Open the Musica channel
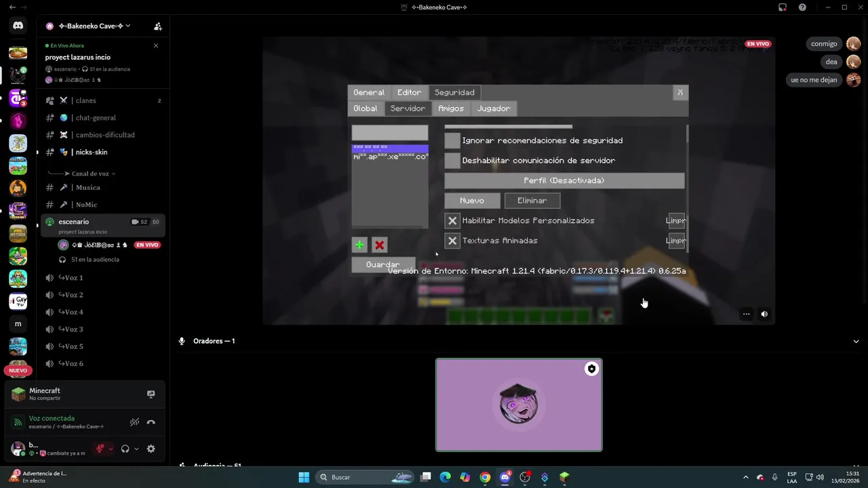This screenshot has width=868, height=488. pyautogui.click(x=103, y=187)
